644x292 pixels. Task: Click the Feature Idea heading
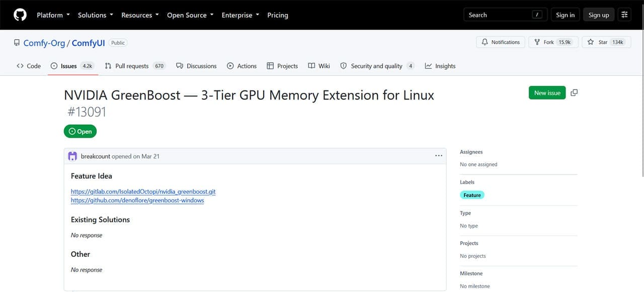point(92,176)
